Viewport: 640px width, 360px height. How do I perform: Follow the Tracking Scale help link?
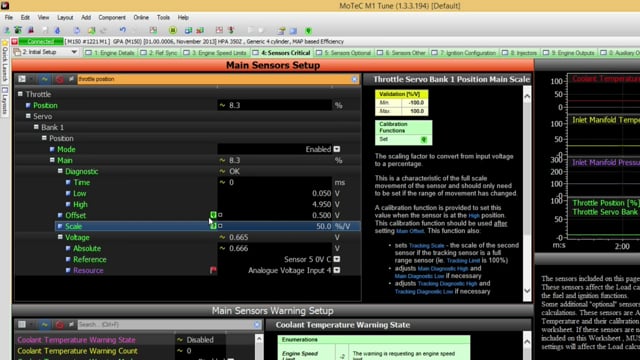point(426,246)
